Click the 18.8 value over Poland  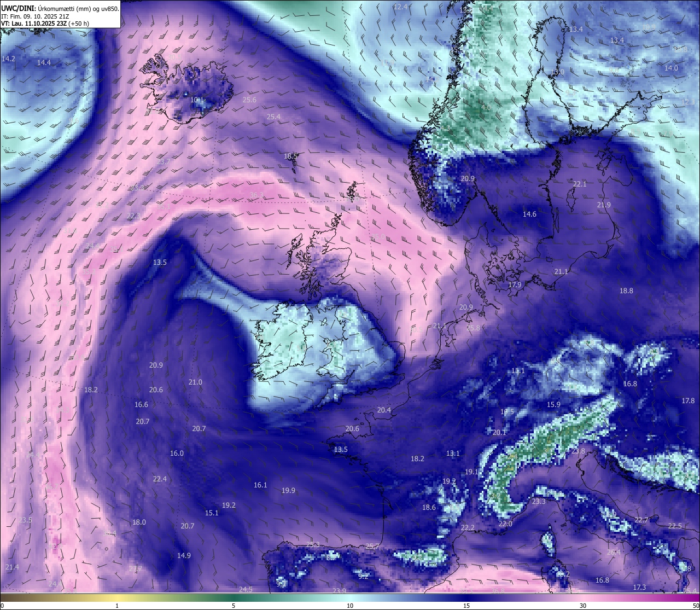[626, 291]
